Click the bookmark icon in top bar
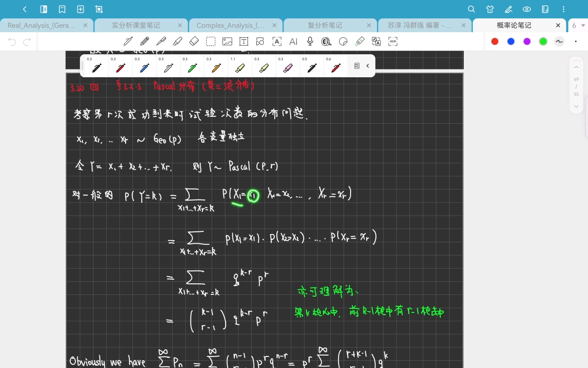Viewport: 588px width, 368px height. (x=62, y=9)
